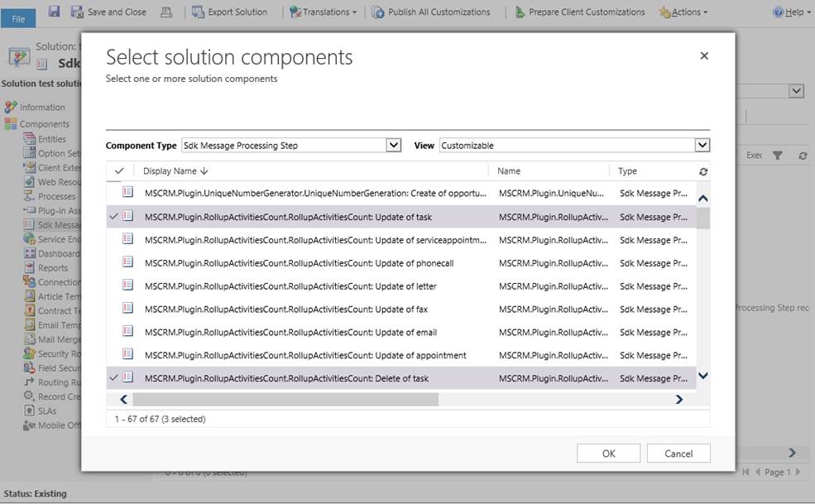Click the Help question mark icon
The width and height of the screenshot is (815, 504).
pos(778,12)
